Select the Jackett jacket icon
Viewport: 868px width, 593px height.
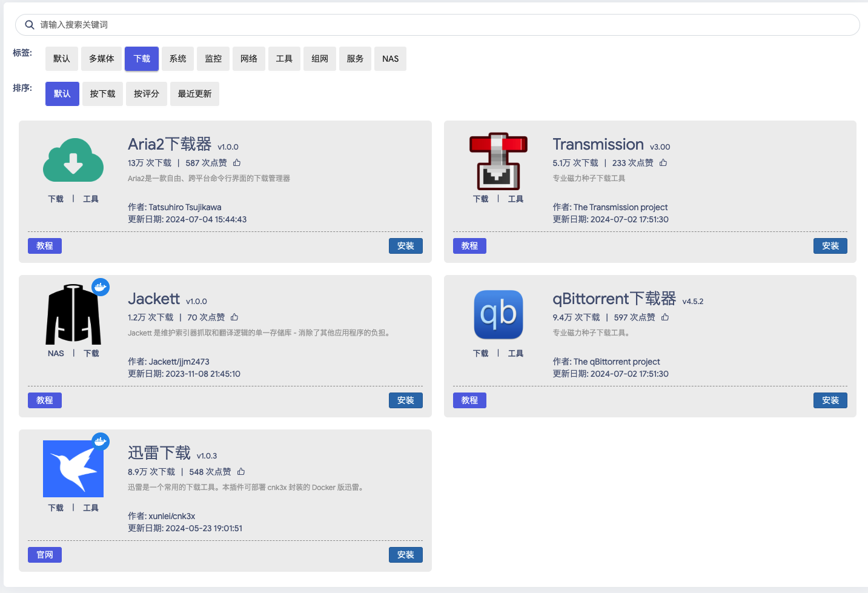click(73, 314)
